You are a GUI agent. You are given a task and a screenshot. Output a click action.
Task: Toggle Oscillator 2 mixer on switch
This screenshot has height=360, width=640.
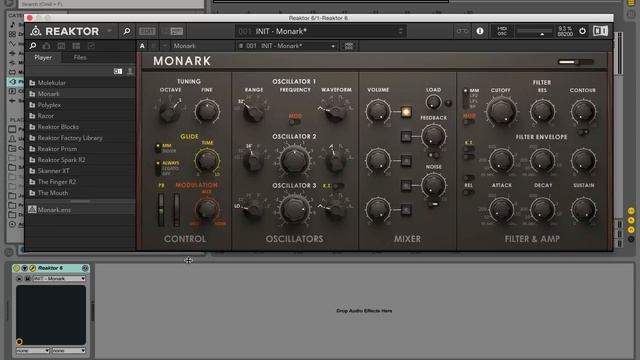pos(406,161)
